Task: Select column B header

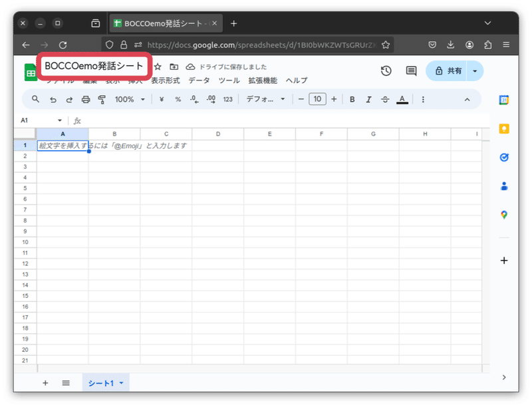Action: (114, 134)
